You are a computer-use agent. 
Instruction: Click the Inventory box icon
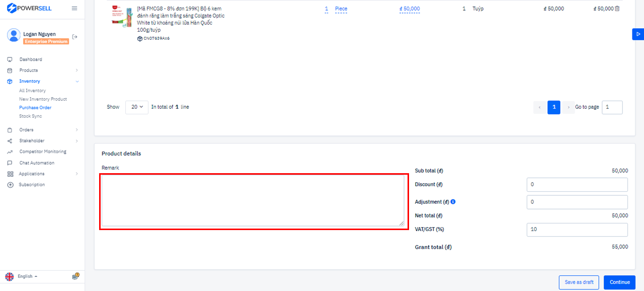(10, 82)
